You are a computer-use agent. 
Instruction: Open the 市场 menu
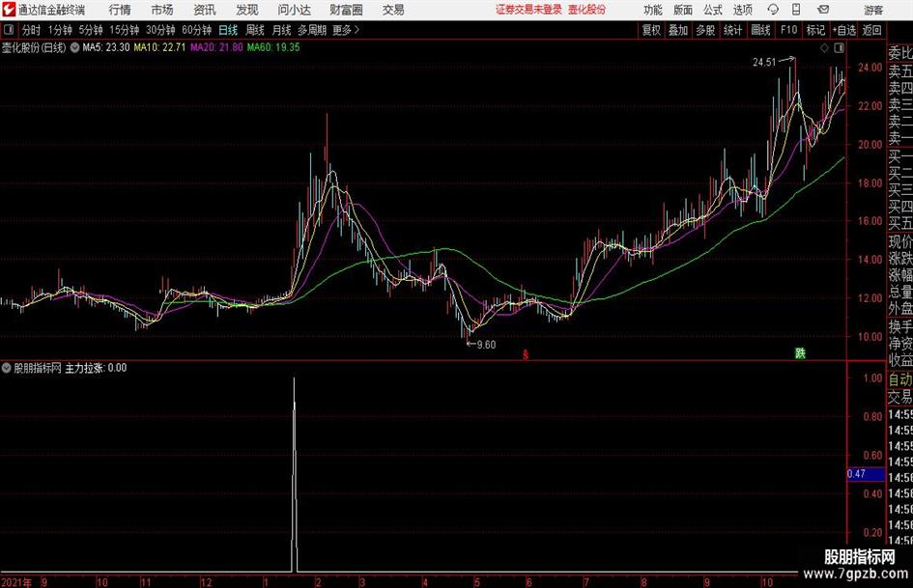[162, 10]
